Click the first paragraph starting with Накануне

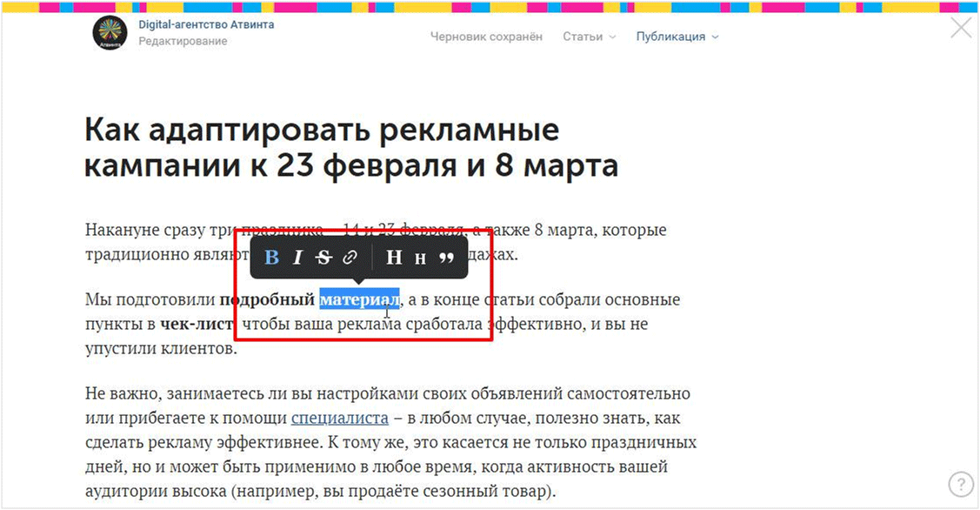coord(376,242)
